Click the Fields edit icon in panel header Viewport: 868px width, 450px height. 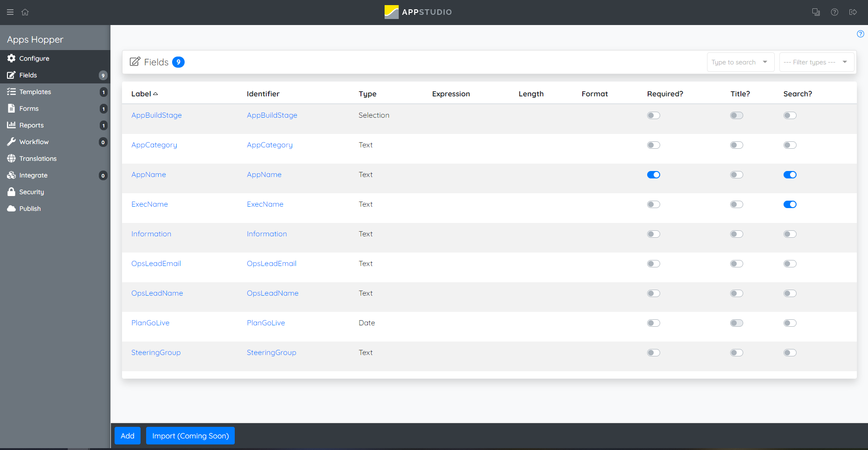coord(135,62)
